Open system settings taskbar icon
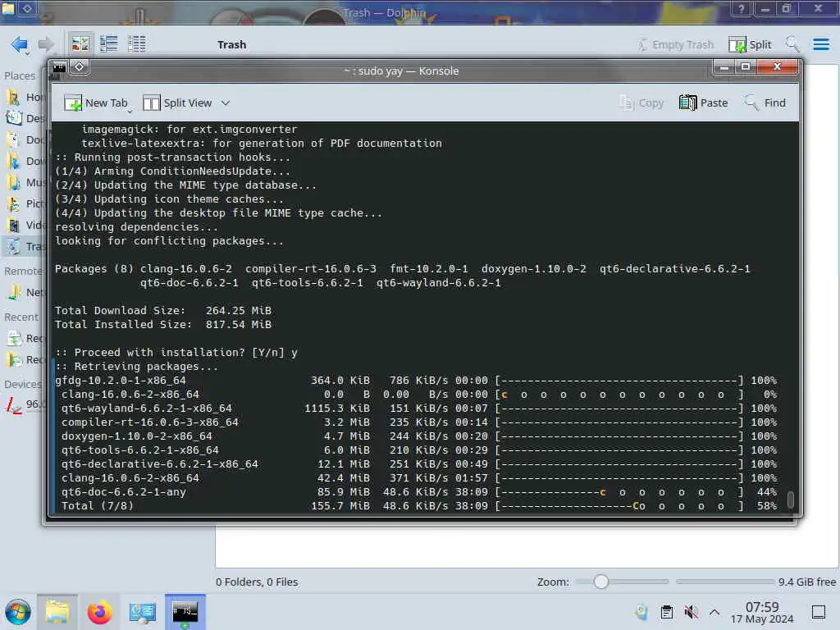Viewport: 840px width, 630px height. (x=142, y=612)
